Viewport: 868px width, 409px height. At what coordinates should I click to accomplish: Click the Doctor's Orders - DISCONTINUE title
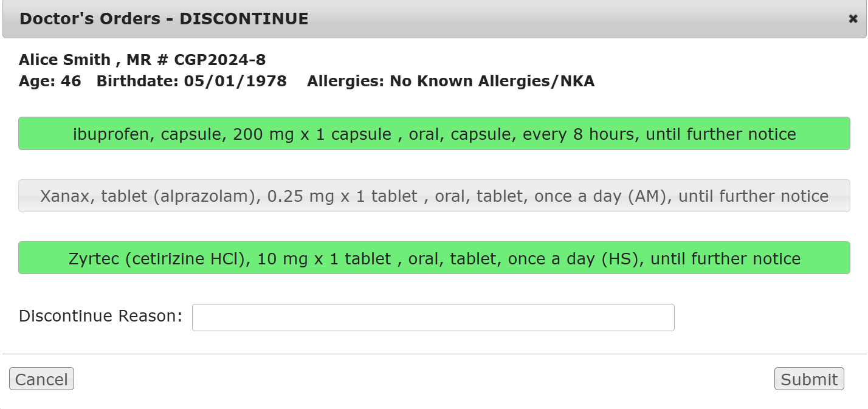(x=164, y=19)
